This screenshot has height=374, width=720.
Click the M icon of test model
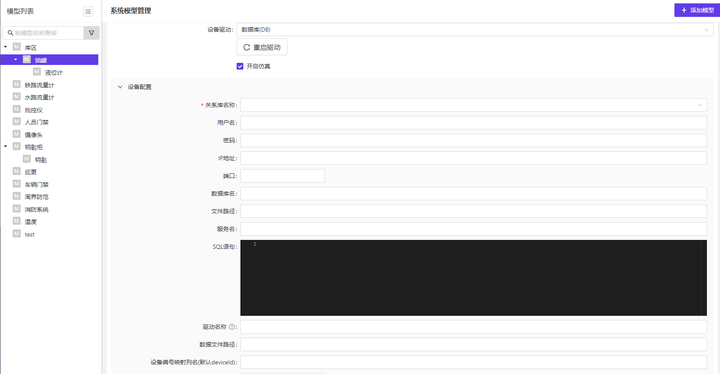point(17,234)
